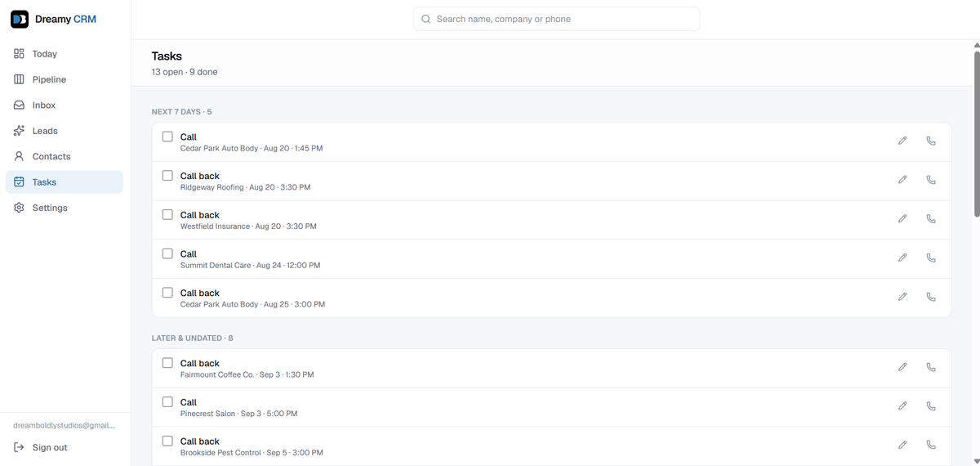Screen dimensions: 980x466
Task: Dial Cedar Park Auto Body Aug 20 phone icon
Action: (931, 141)
